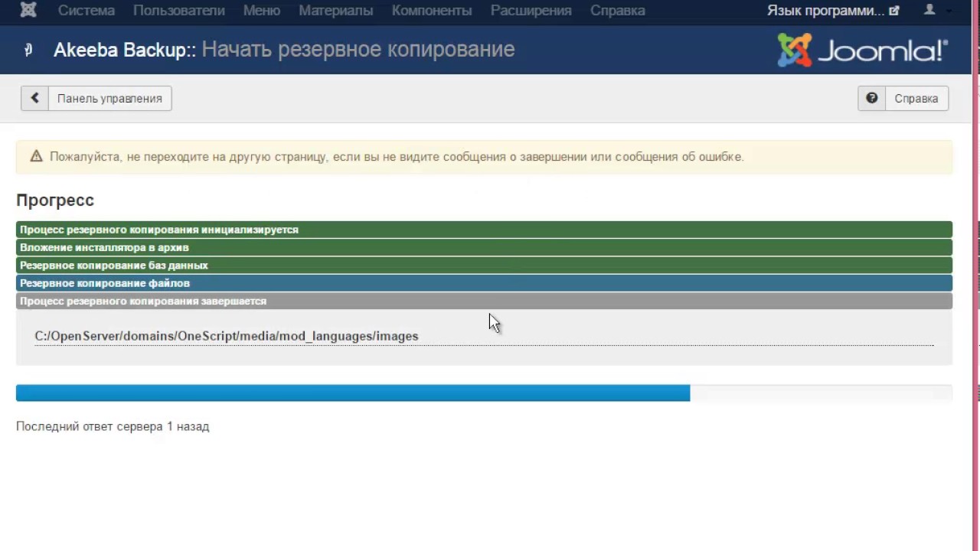Screen dimensions: 980x551
Task: Click the 'Последний ответ сервера' status text
Action: 113,426
